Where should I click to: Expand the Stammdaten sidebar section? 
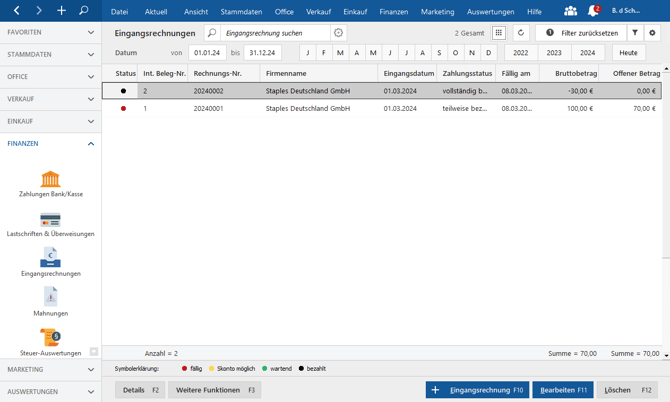click(x=50, y=54)
